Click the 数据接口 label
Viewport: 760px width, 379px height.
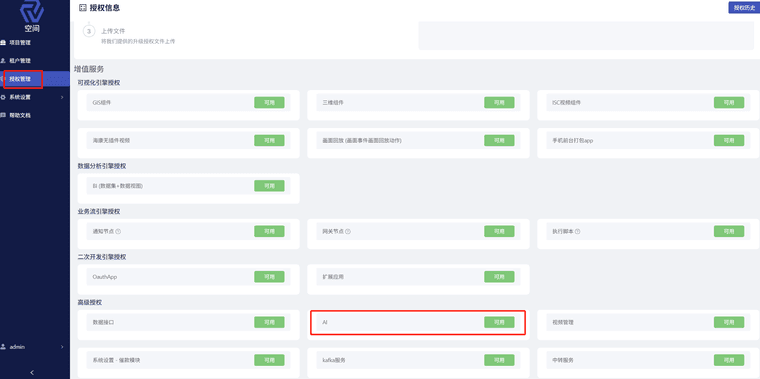pyautogui.click(x=103, y=322)
